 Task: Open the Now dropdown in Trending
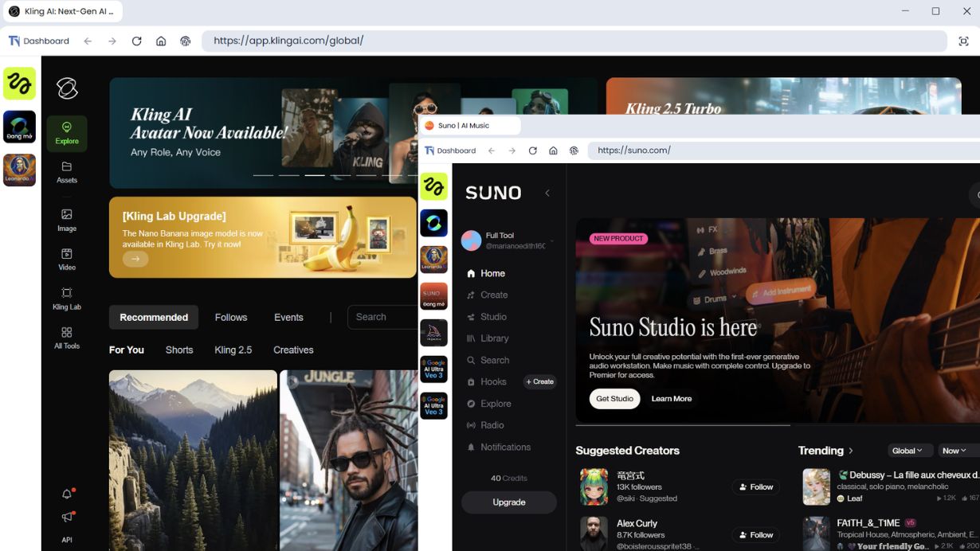coord(955,451)
